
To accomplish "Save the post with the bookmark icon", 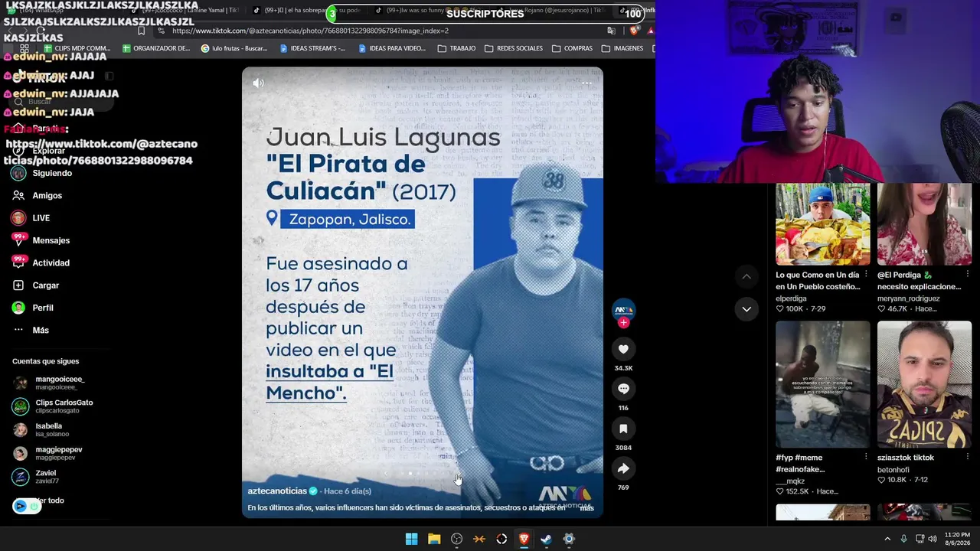I will [623, 429].
